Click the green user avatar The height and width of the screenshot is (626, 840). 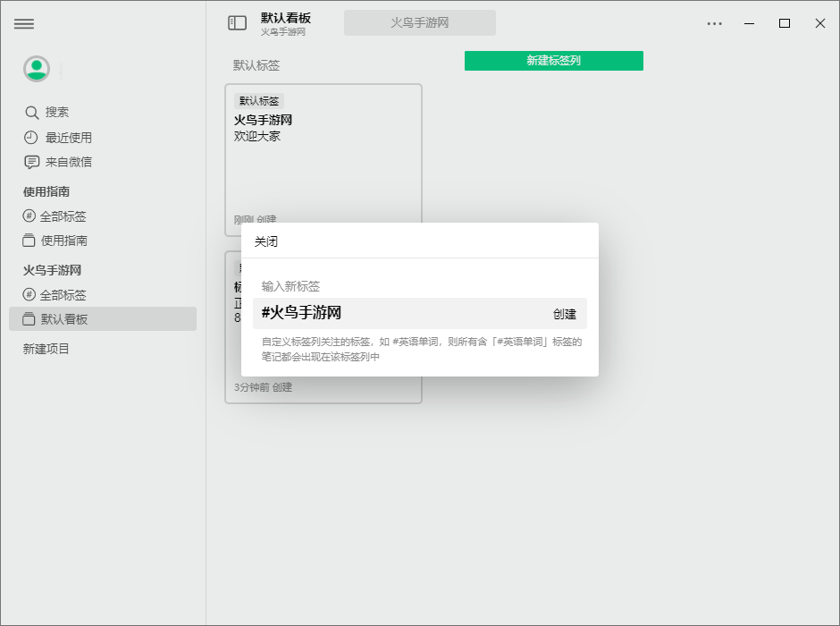coord(37,69)
